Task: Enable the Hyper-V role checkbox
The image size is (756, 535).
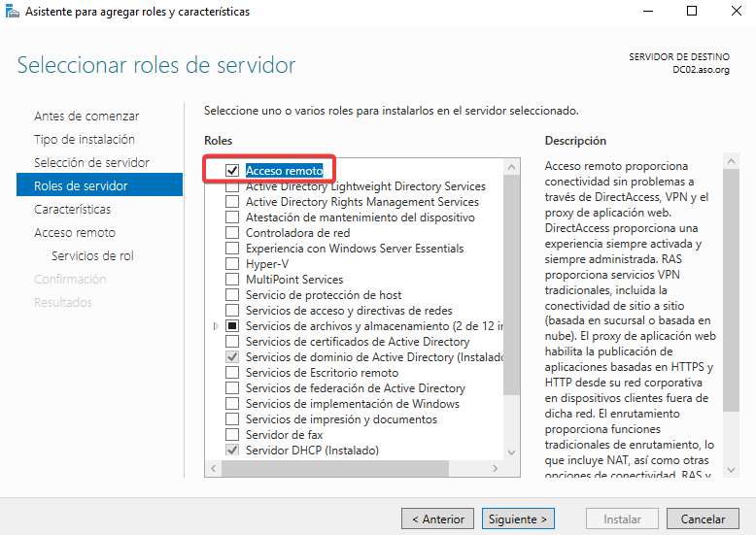Action: point(232,264)
